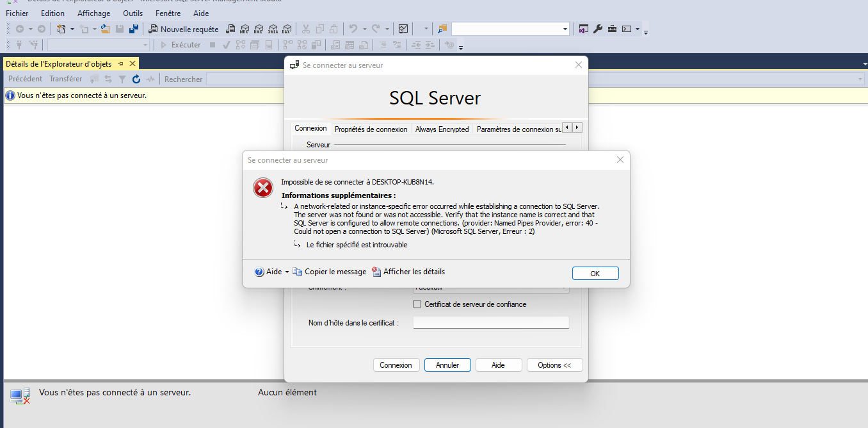Pin the Détails de l'Explorateur d'objets tab
The image size is (868, 428).
point(121,63)
